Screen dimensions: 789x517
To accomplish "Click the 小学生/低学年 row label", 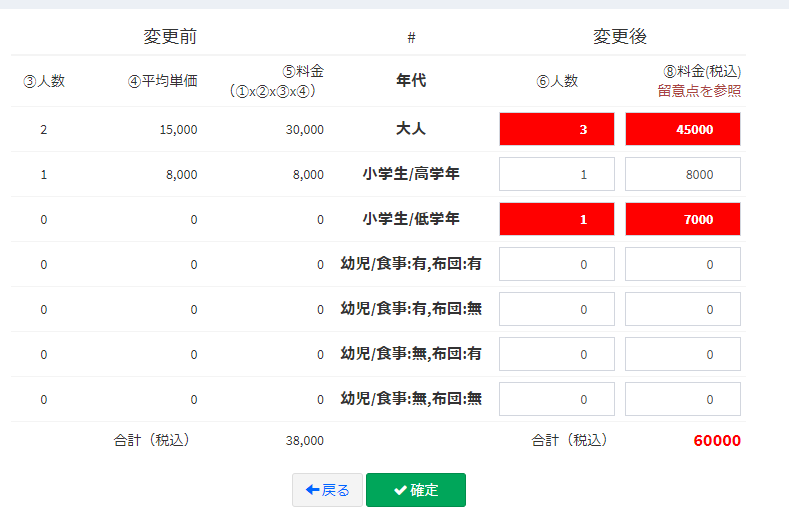I will tap(411, 218).
